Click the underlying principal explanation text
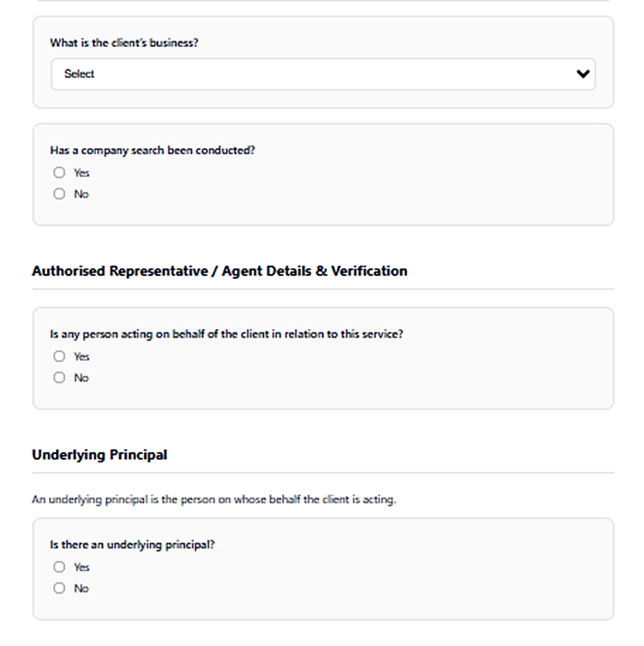Viewport: 644px width, 646px height. [214, 499]
